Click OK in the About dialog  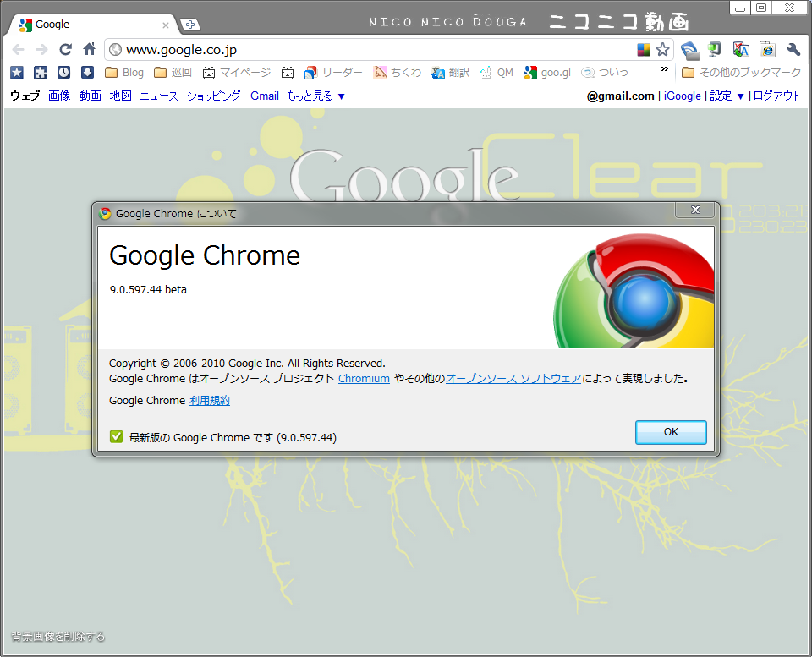[671, 432]
